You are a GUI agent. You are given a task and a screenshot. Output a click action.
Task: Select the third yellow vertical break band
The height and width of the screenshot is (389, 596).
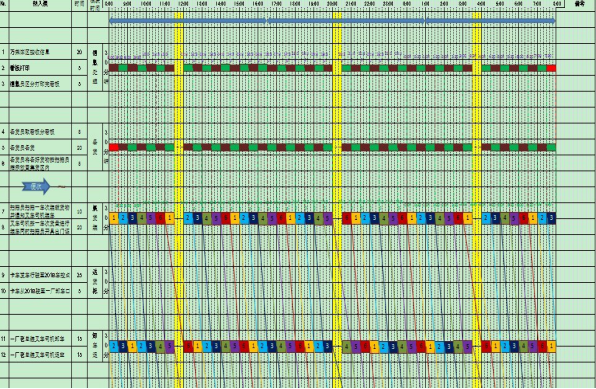coord(477,200)
